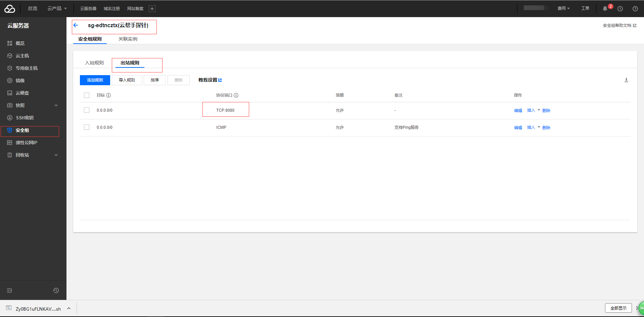
Task: Open the notification bell with badge
Action: click(x=605, y=9)
